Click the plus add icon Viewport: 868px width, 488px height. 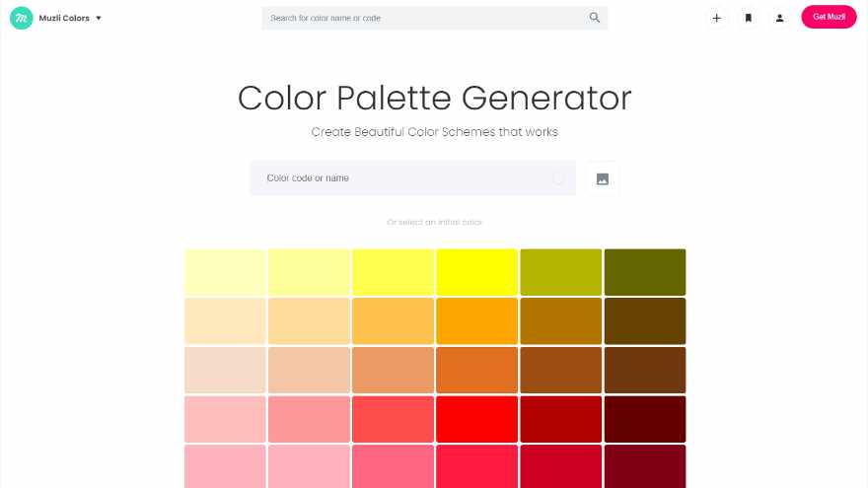716,18
